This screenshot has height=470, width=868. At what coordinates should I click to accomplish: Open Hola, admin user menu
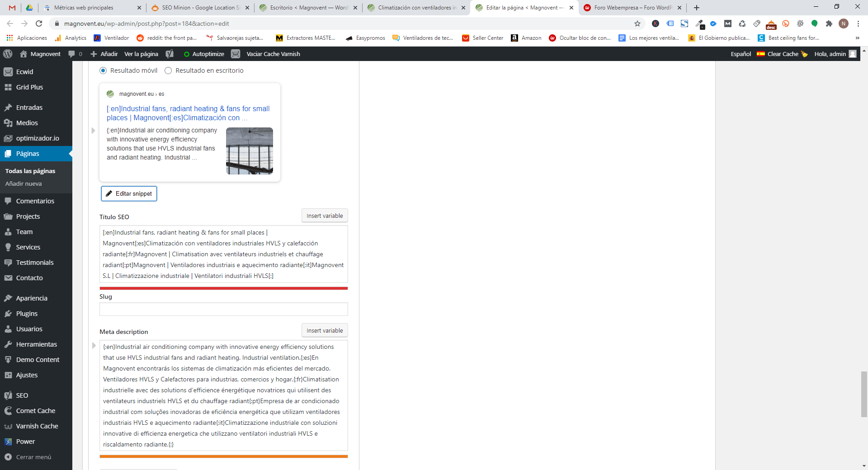(835, 54)
